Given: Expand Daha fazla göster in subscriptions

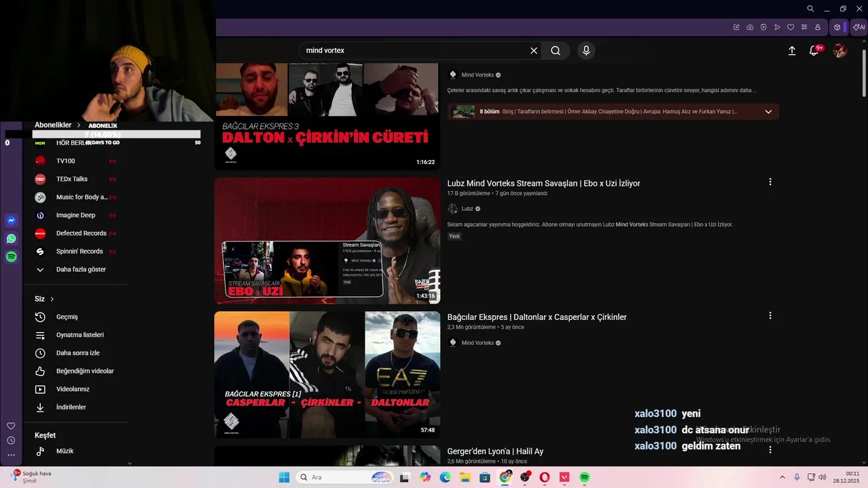Looking at the screenshot, I should tap(80, 269).
